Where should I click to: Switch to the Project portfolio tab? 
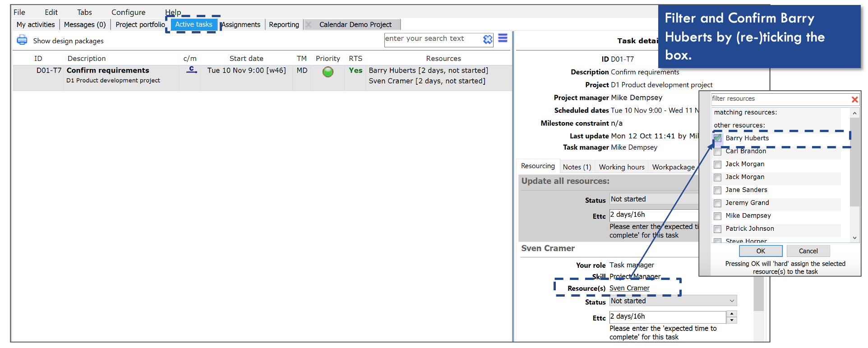(140, 24)
